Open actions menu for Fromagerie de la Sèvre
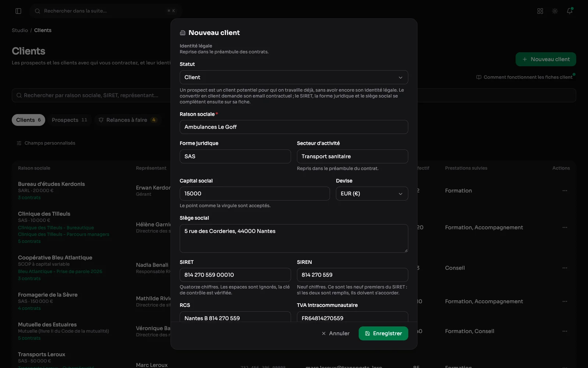The width and height of the screenshot is (588, 368). click(x=565, y=301)
